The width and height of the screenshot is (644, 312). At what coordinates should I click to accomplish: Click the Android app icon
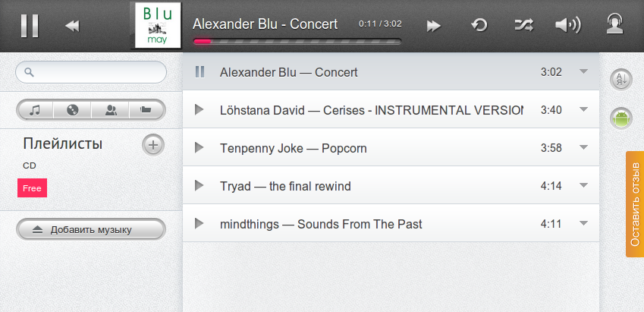[621, 118]
